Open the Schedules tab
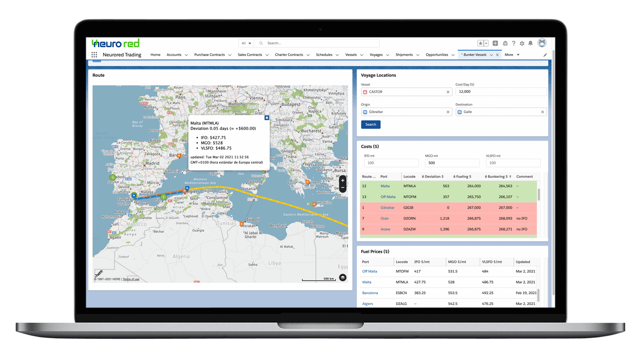Image resolution: width=644 pixels, height=360 pixels. [324, 55]
